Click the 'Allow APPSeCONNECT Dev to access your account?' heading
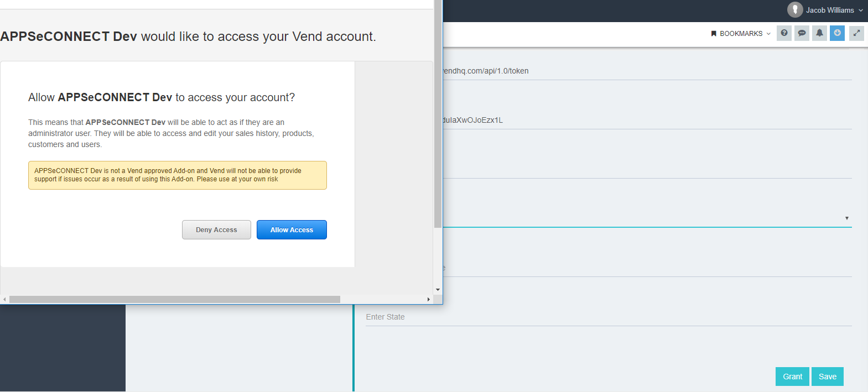This screenshot has width=868, height=392. [x=162, y=97]
